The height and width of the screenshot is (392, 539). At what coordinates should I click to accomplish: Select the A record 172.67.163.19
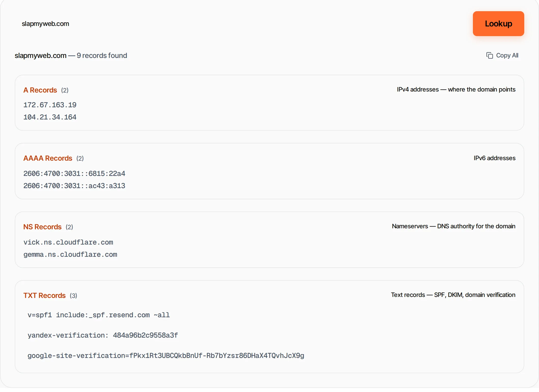[50, 105]
